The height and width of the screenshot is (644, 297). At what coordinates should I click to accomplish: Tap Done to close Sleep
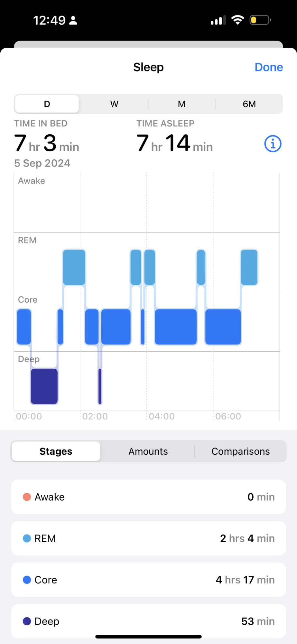269,67
